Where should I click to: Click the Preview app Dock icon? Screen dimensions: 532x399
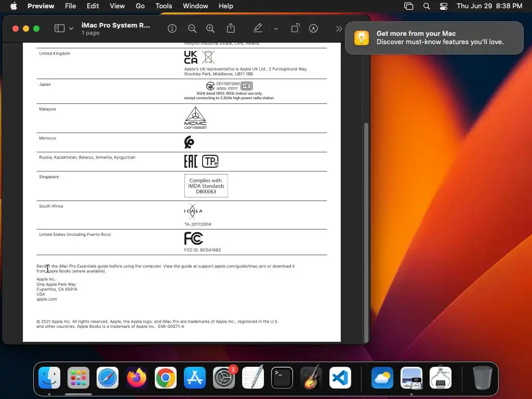411,378
